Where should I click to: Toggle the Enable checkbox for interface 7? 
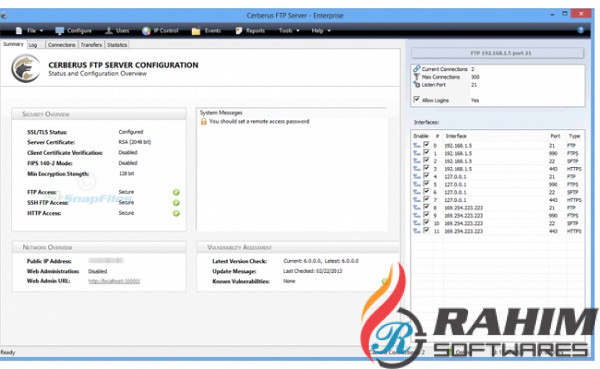tap(426, 199)
